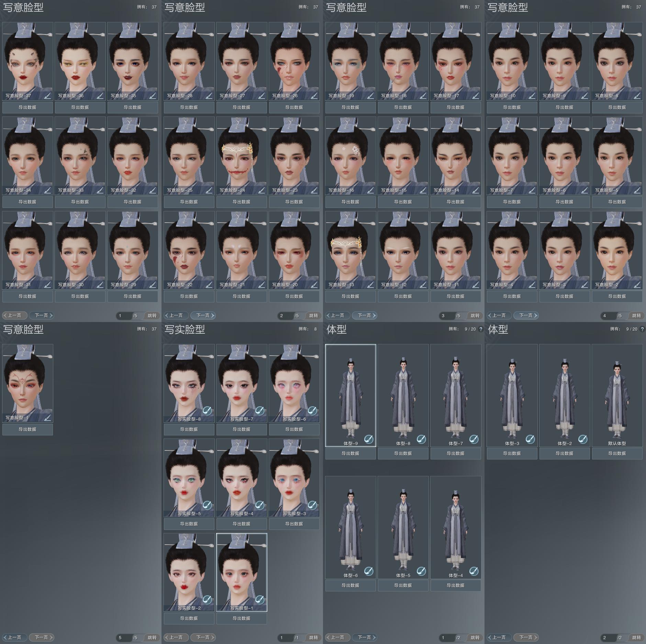Go to next page from page 3/5

[x=364, y=315]
